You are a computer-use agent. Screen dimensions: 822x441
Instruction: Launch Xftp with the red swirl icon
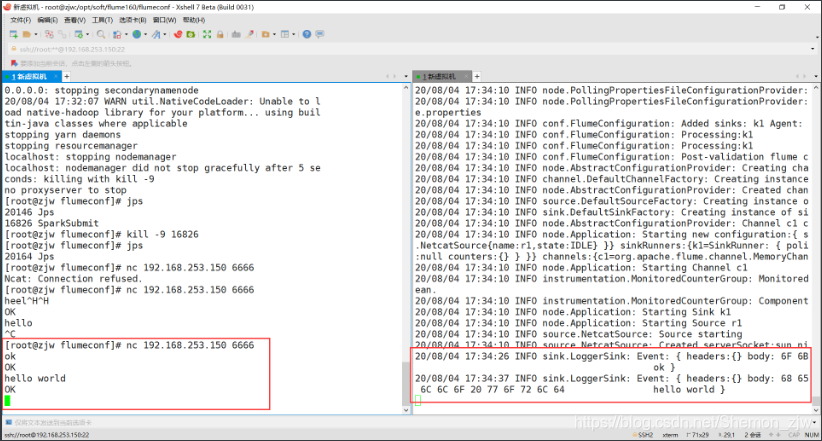coord(178,34)
